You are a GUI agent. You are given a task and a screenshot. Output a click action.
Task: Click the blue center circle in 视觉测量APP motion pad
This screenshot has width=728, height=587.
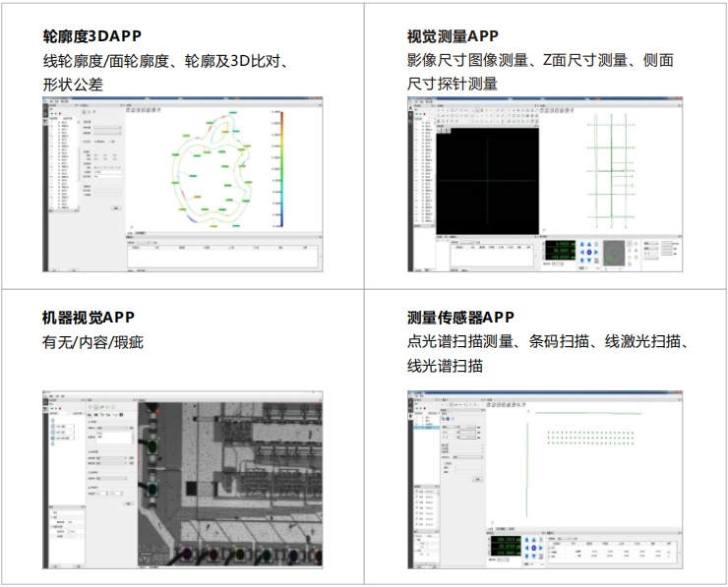tap(589, 252)
